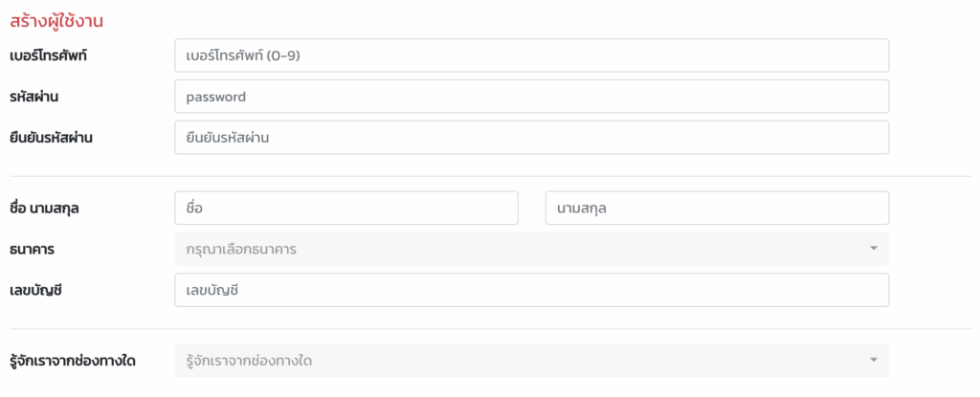This screenshot has width=980, height=397.
Task: Click the ธนาคาร label
Action: (32, 250)
